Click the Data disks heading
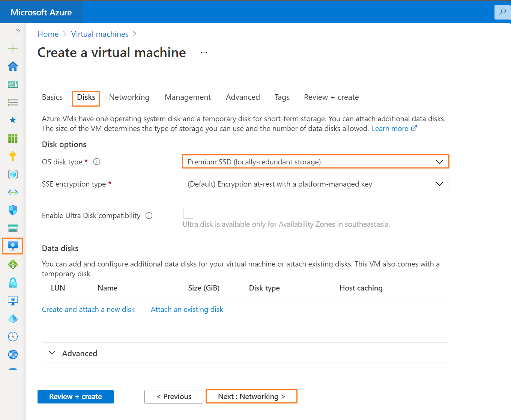 (x=60, y=248)
